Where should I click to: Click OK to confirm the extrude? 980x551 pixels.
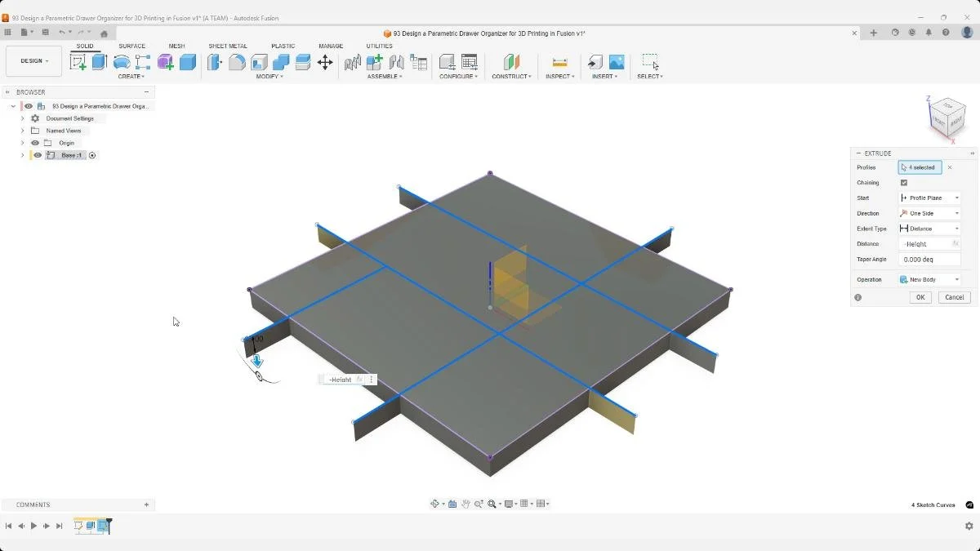(920, 297)
